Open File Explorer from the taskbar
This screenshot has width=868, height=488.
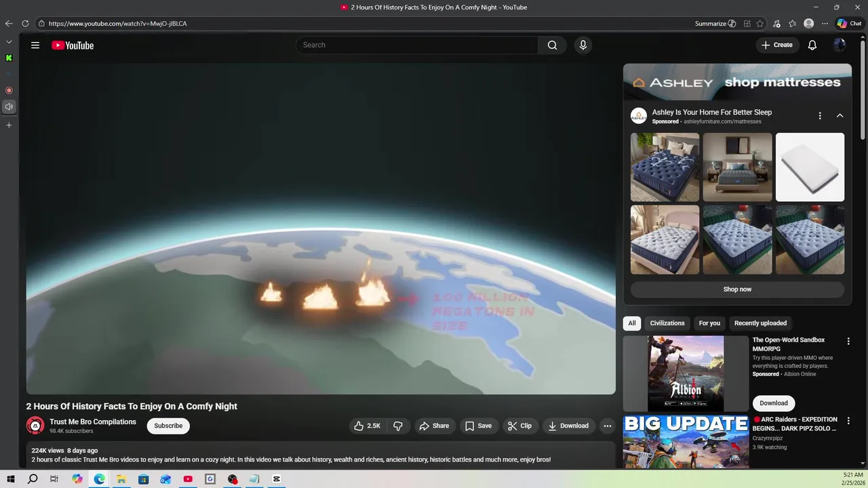[x=121, y=479]
